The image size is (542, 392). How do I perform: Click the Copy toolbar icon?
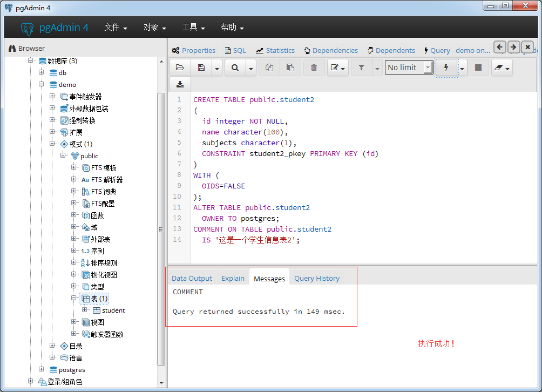[x=269, y=67]
